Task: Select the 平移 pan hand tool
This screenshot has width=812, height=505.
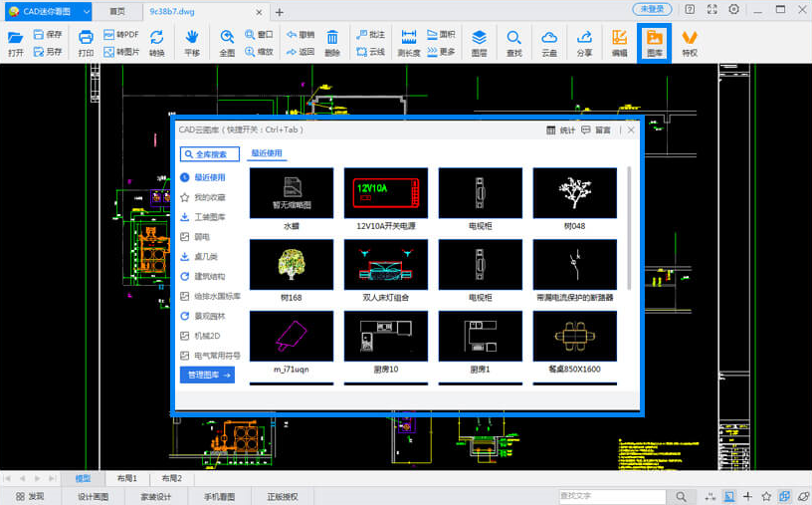Action: pos(192,42)
